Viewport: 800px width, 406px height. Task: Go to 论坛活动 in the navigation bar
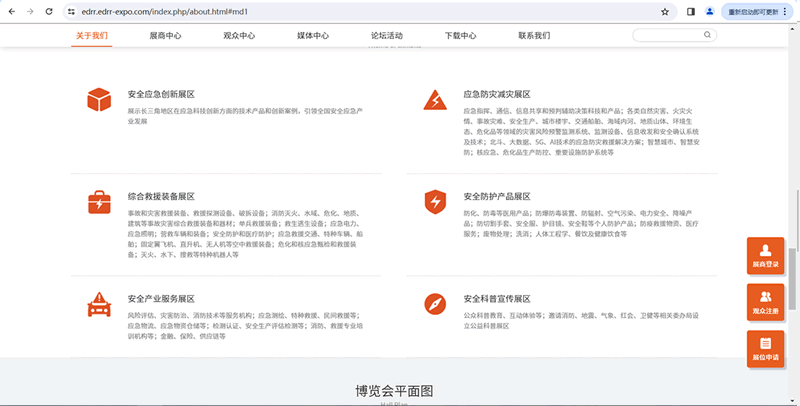coord(386,35)
